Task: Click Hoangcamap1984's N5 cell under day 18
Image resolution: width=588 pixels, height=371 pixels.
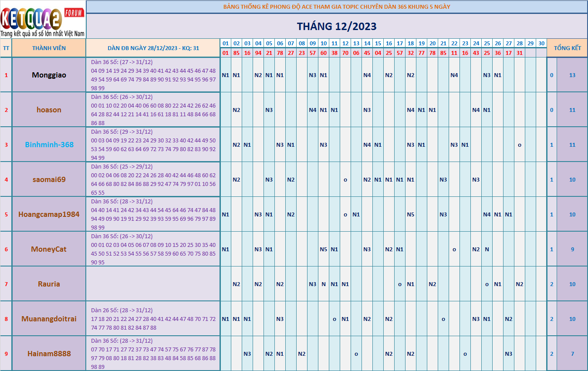Action: coord(411,214)
